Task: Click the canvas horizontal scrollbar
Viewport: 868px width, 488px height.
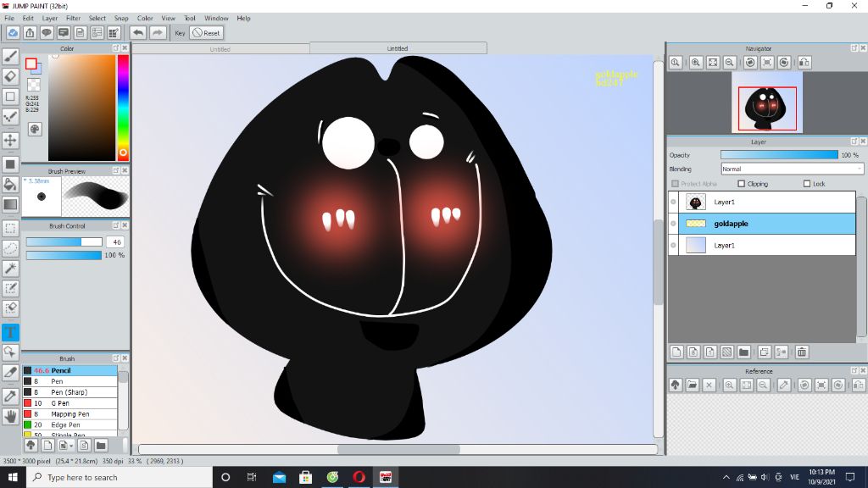Action: tap(398, 449)
